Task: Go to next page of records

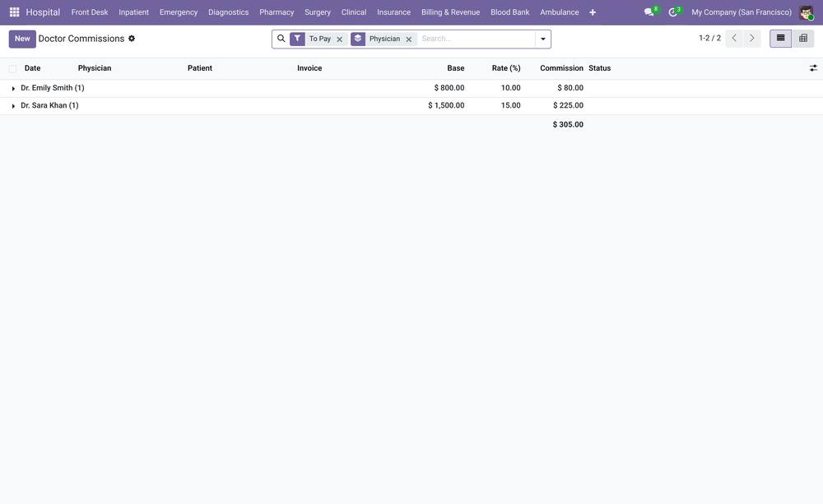Action: 751,39
